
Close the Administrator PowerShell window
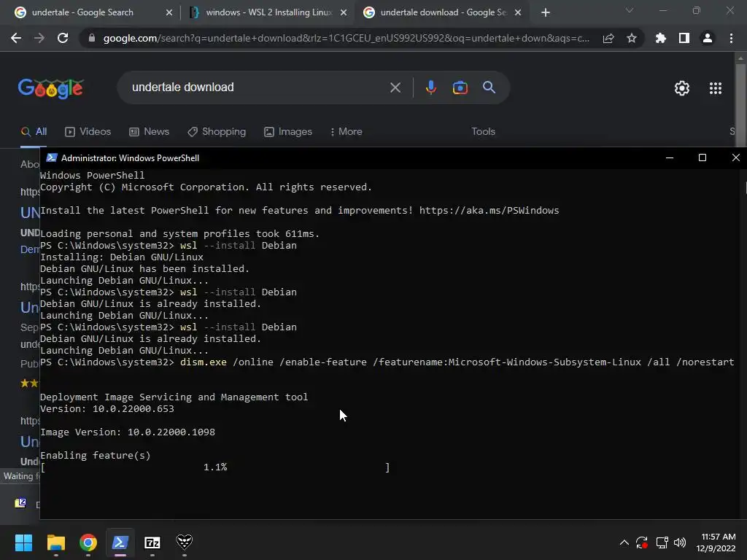pyautogui.click(x=735, y=157)
